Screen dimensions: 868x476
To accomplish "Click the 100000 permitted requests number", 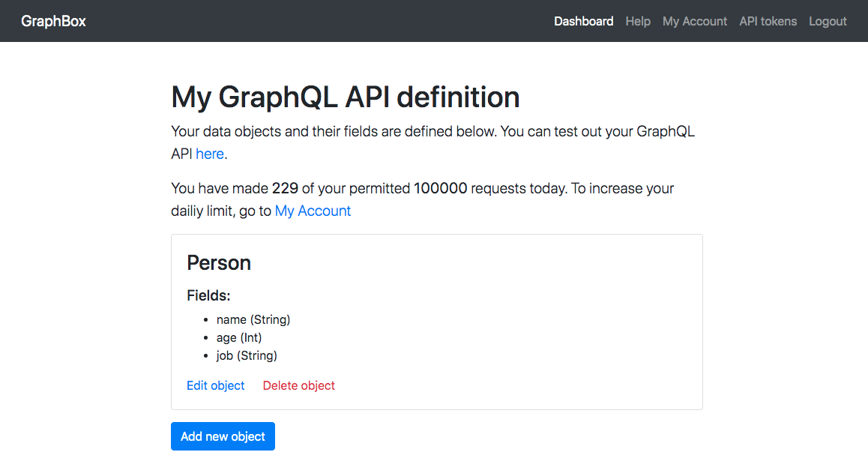I will pos(440,188).
